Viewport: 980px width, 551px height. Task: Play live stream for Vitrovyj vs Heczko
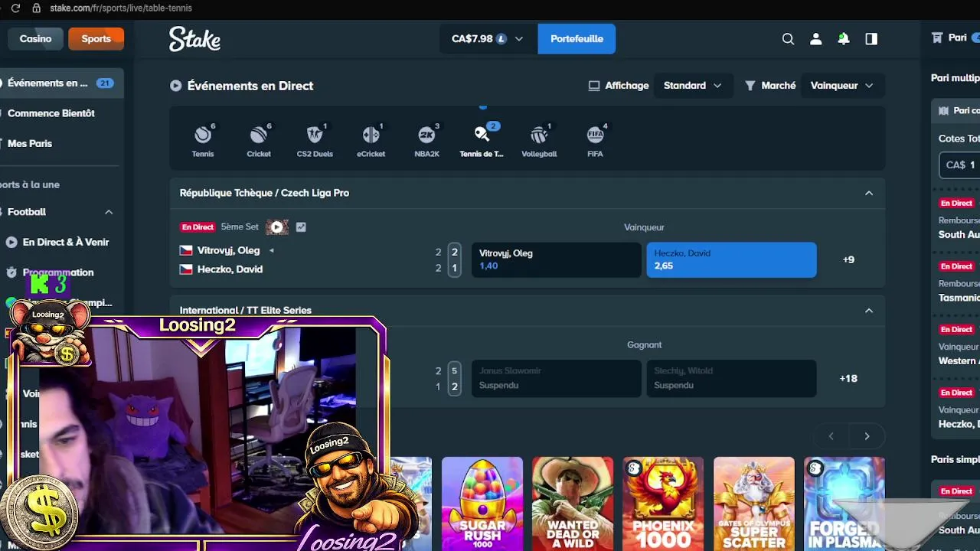click(276, 227)
